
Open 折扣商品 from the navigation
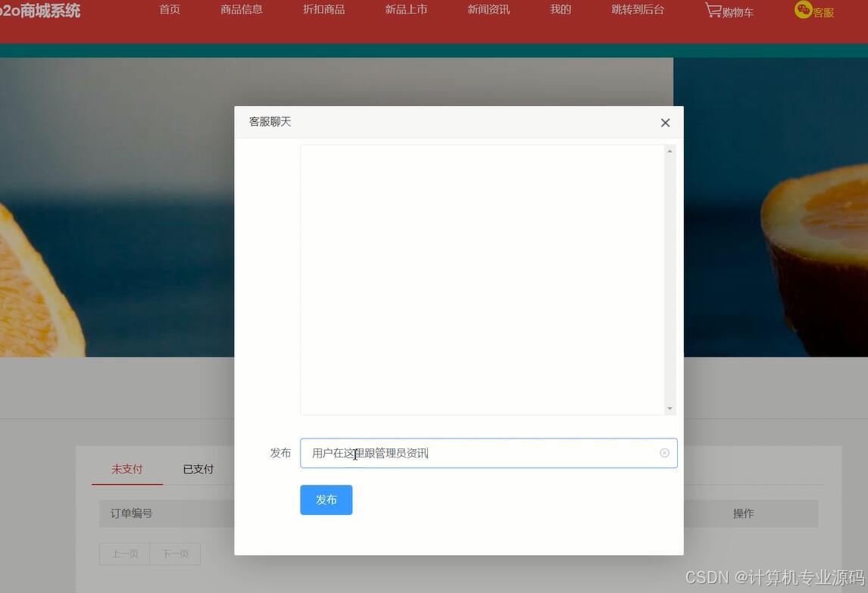323,10
